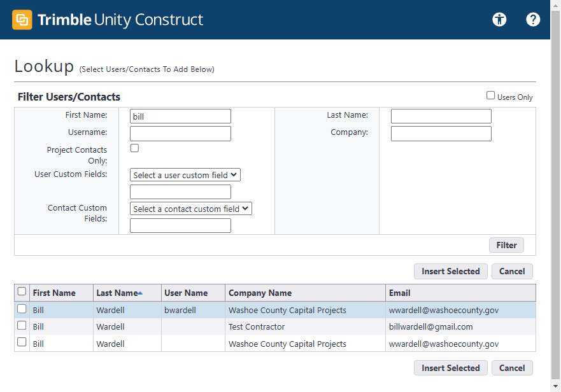This screenshot has width=561, height=392.
Task: Click the Company filter input
Action: [x=441, y=134]
